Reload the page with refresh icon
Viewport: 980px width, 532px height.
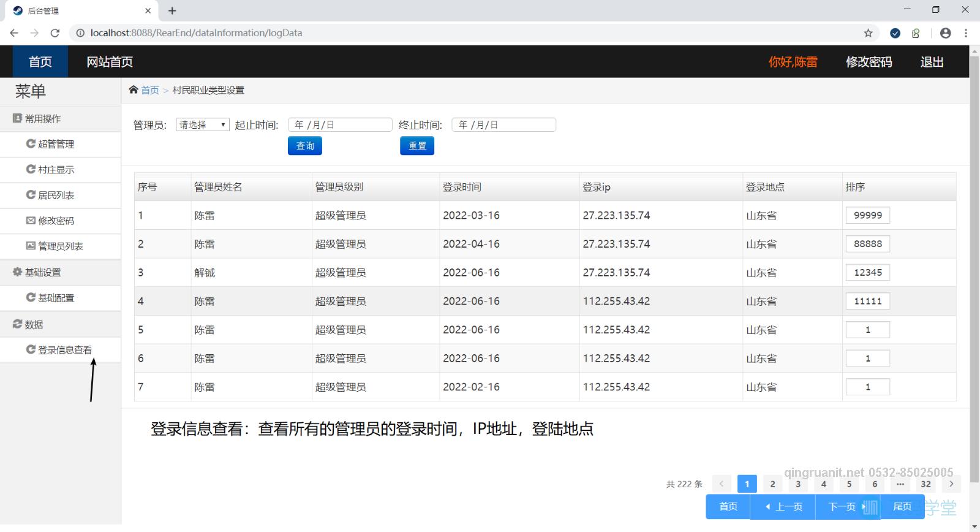(x=55, y=33)
